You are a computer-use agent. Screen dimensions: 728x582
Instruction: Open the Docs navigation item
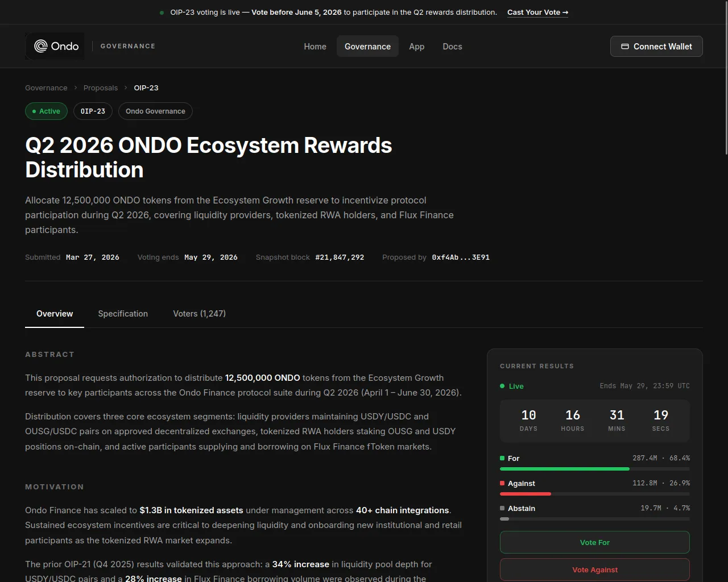click(x=452, y=46)
